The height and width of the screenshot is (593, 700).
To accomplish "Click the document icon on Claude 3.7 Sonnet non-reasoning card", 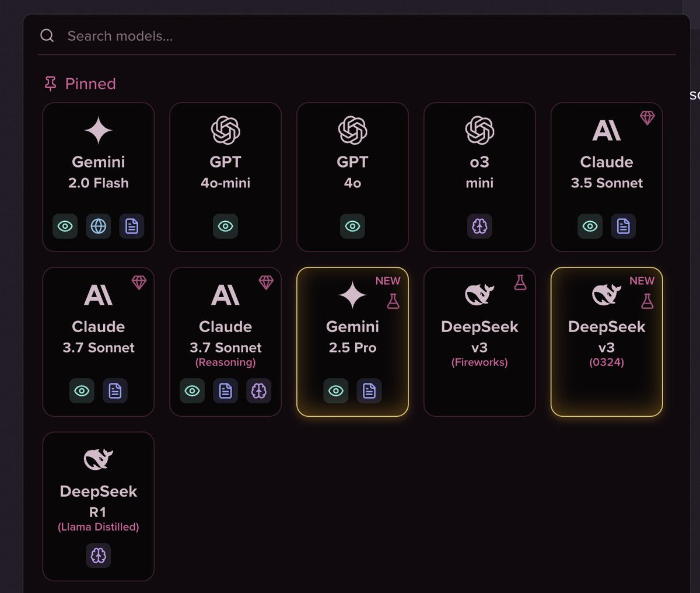I will [115, 390].
